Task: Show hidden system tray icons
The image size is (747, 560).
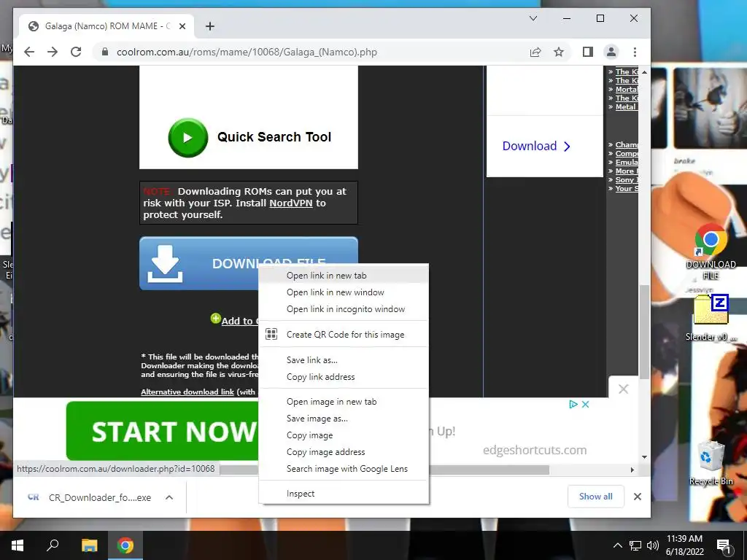Action: pyautogui.click(x=617, y=545)
